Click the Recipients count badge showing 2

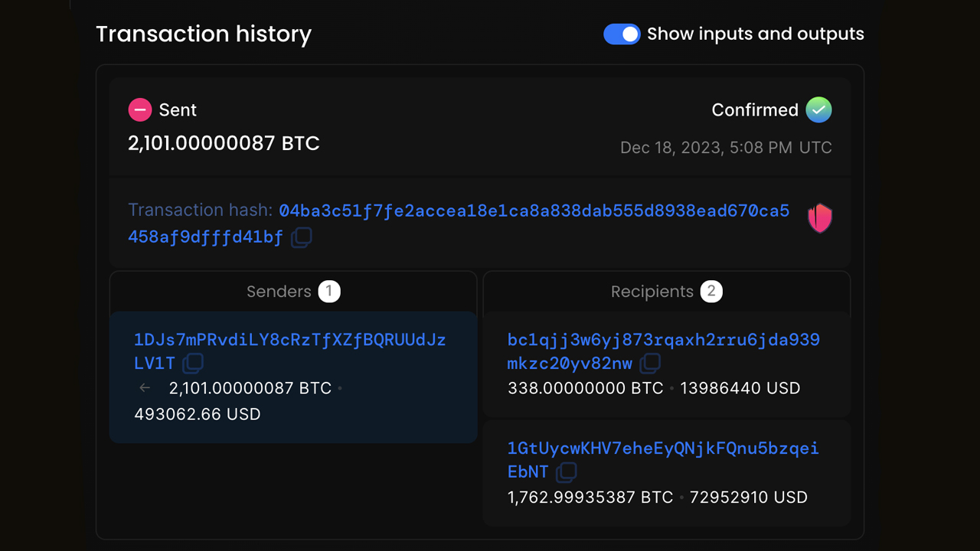[711, 292]
